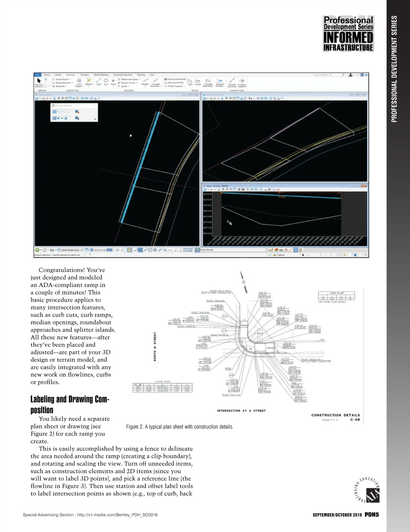This screenshot has height=532, width=410.
Task: Click Set Active Profile button
Action: pyautogui.click(x=174, y=83)
